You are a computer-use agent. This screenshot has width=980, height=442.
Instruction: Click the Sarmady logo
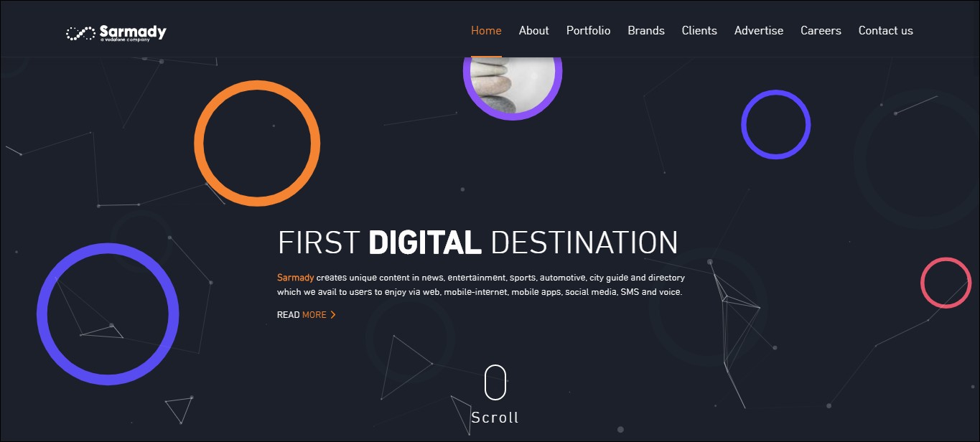click(116, 32)
